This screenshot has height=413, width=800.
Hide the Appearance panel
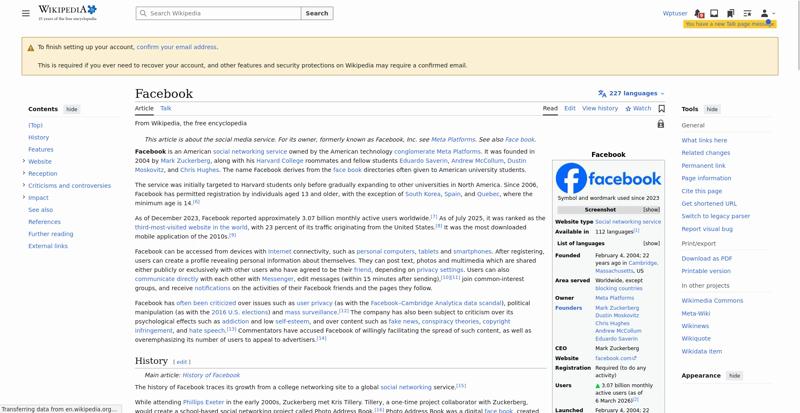[734, 376]
